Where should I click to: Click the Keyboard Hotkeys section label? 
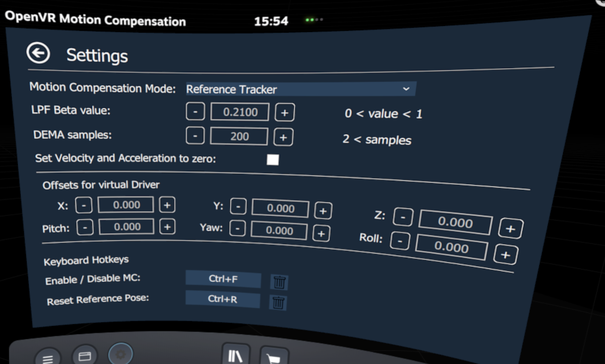86,260
